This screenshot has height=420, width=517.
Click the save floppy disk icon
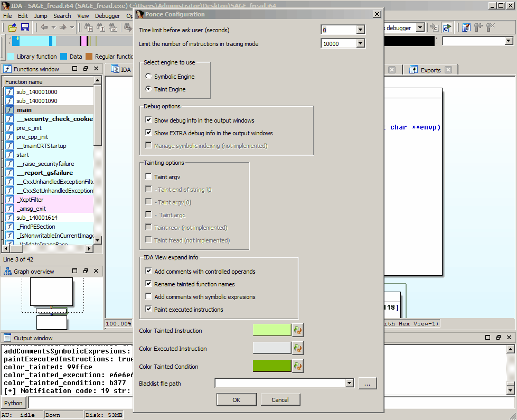pos(25,27)
